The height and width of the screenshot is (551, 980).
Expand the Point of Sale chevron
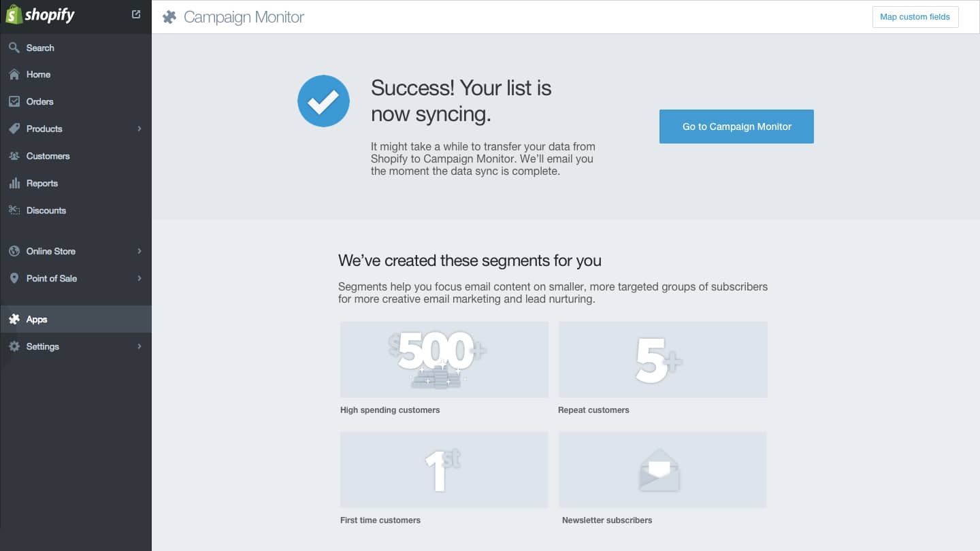click(x=140, y=278)
